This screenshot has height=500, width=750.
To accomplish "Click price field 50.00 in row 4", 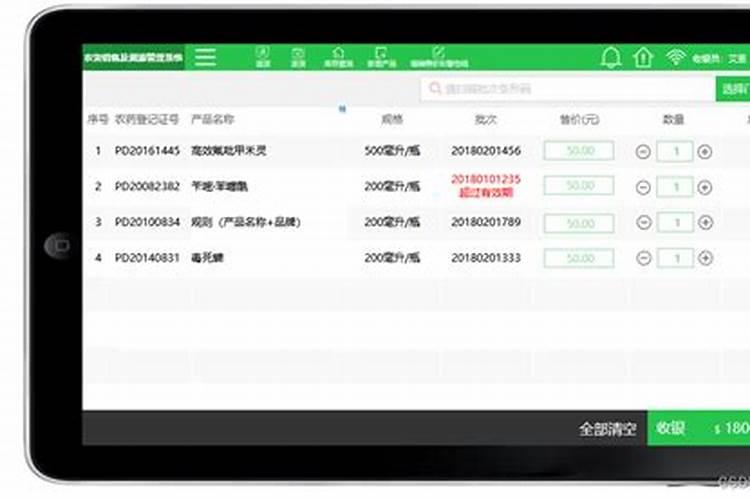I will tap(579, 258).
